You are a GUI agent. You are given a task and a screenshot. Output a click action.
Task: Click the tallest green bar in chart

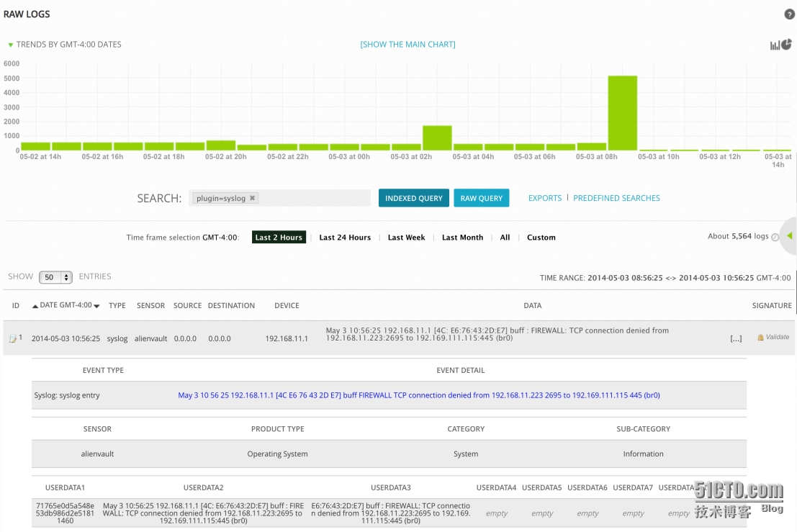[622, 113]
